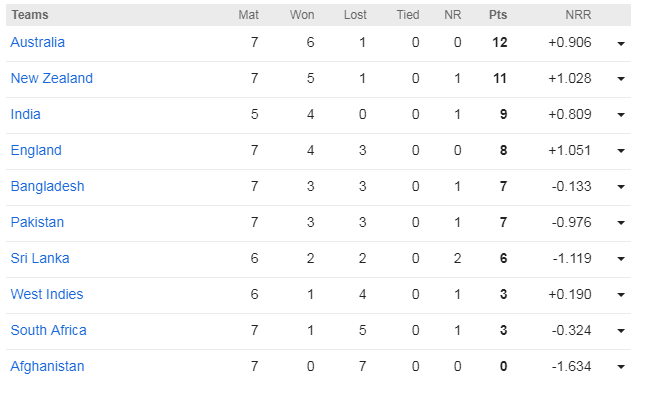This screenshot has height=415, width=645.
Task: Click the Pts column header
Action: coord(497,15)
